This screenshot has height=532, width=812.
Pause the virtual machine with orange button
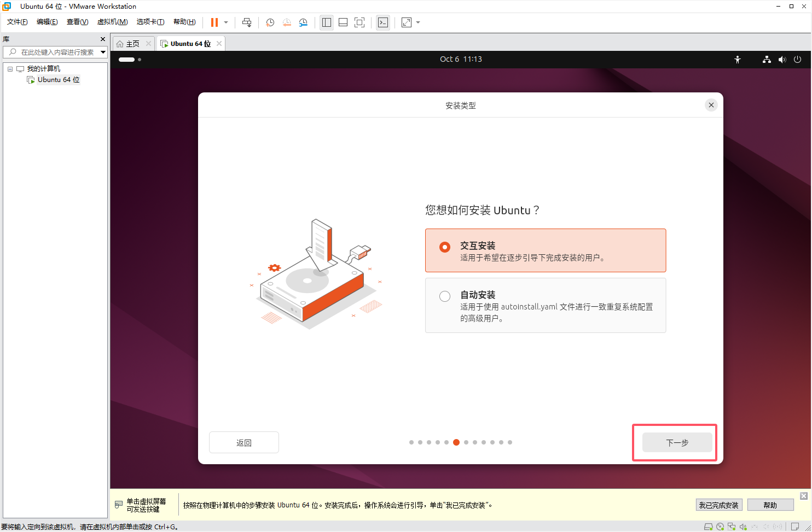[x=214, y=22]
